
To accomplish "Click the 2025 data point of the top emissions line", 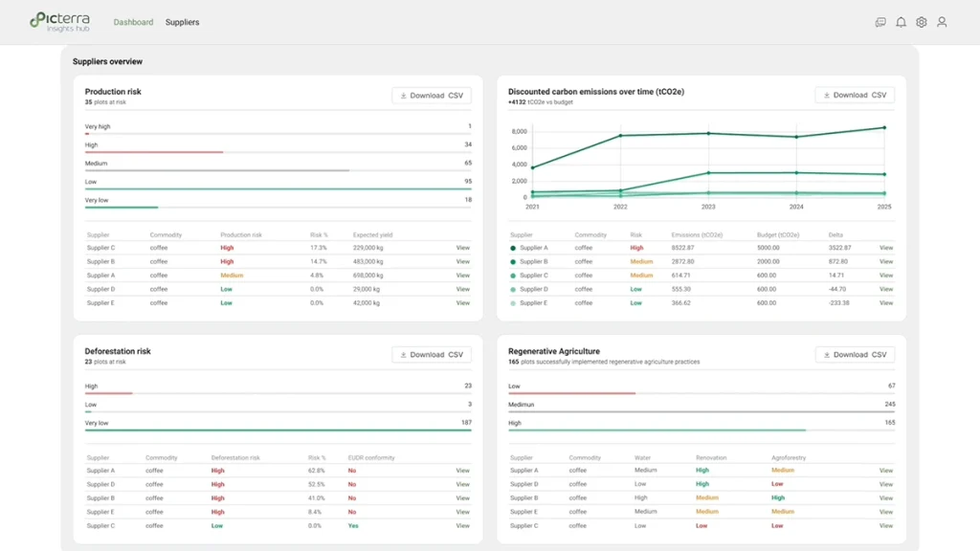I will pos(883,127).
